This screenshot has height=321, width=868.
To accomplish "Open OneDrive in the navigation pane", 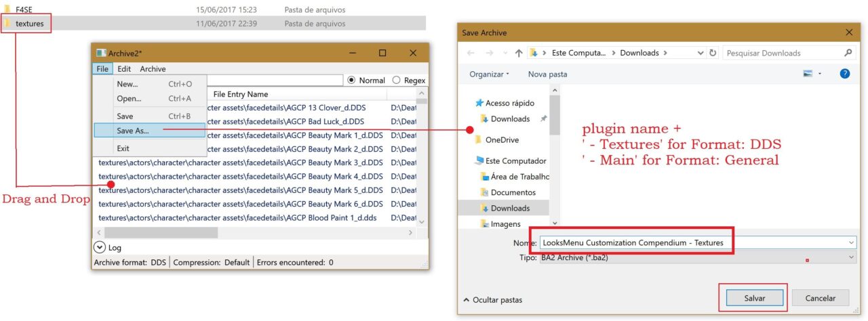I will [502, 140].
